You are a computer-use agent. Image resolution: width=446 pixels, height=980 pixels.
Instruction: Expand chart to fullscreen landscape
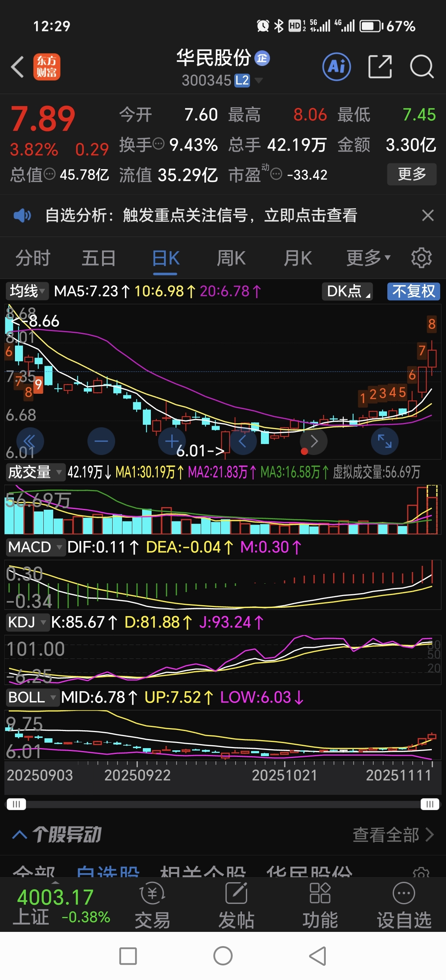[x=385, y=441]
